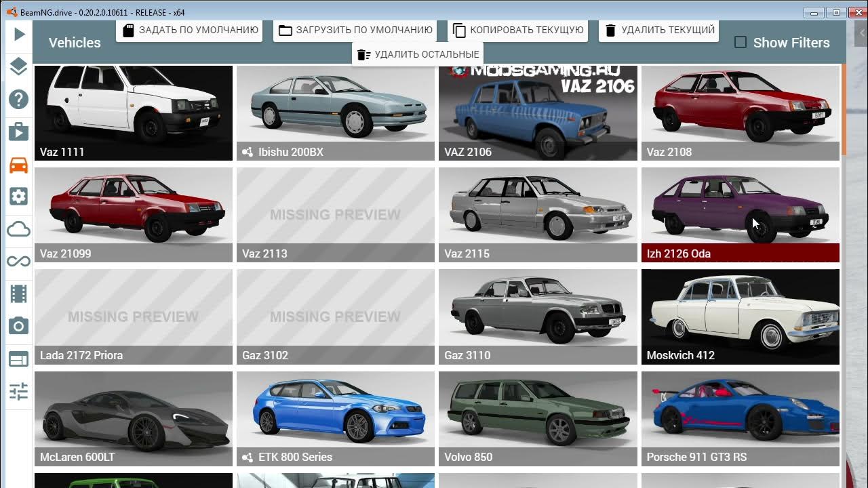Enable the Show Filters checkbox

[x=741, y=42]
